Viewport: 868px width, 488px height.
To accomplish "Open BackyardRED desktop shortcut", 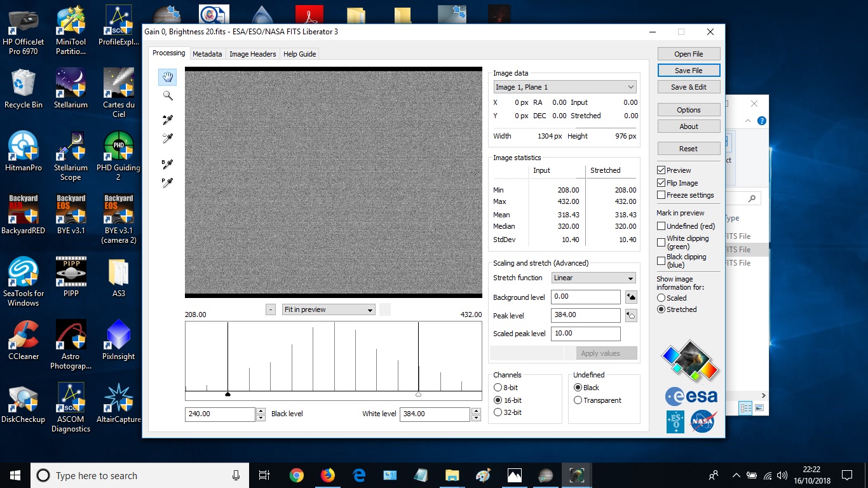I will 24,214.
